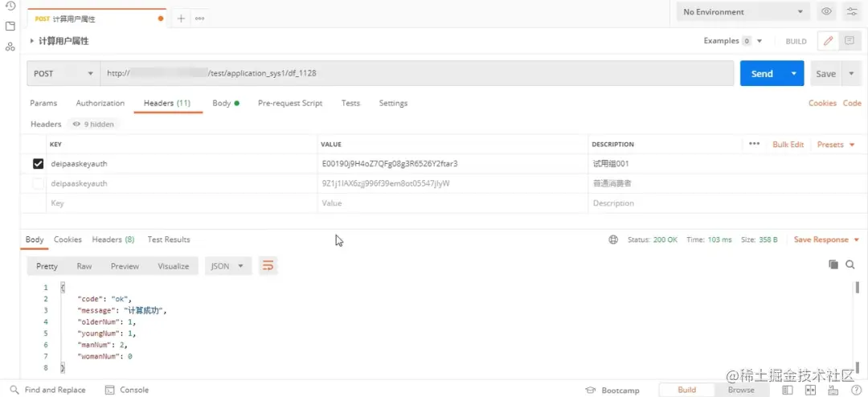Select the response Headers (8) tab

click(113, 239)
